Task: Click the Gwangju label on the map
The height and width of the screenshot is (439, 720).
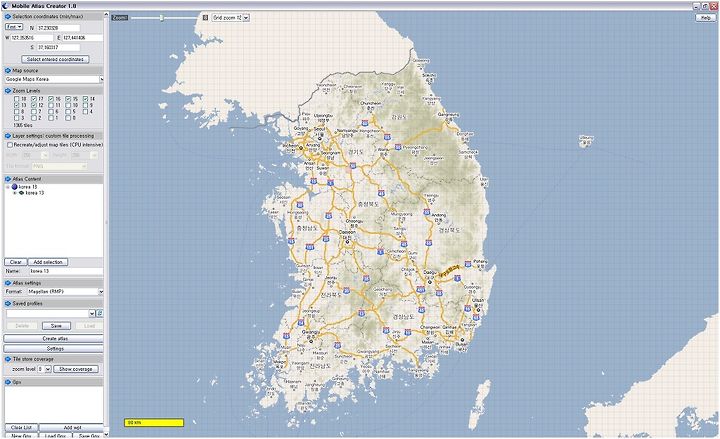Action: click(311, 332)
